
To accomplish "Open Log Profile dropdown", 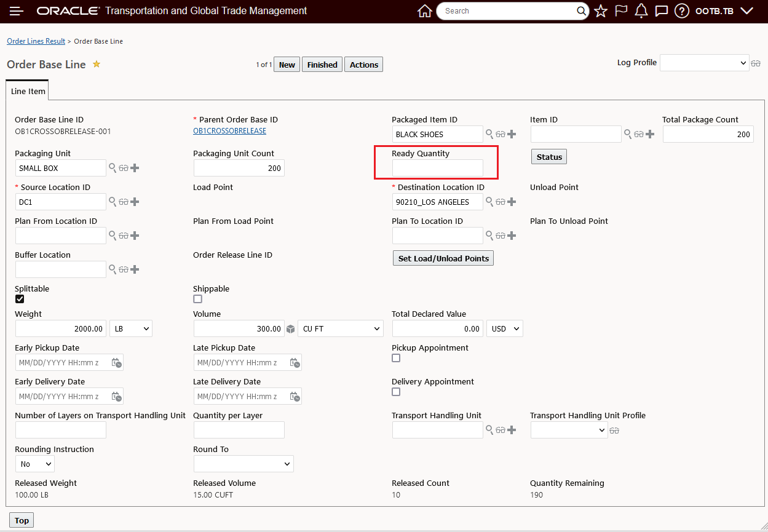I will pyautogui.click(x=704, y=63).
